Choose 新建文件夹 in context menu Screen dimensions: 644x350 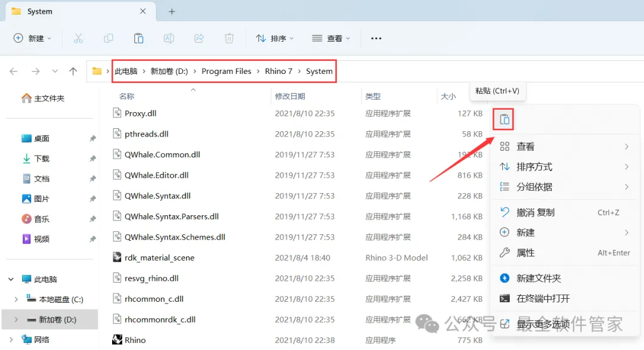(565, 278)
